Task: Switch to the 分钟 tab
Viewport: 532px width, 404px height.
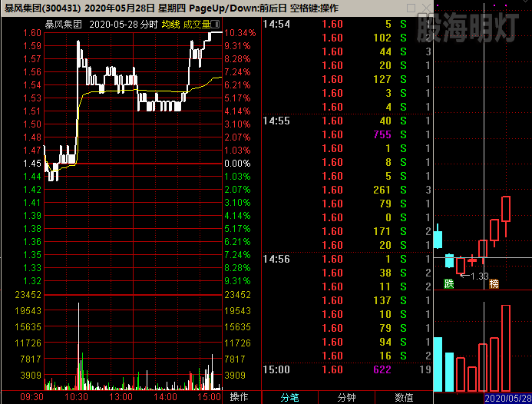Action: 346,398
